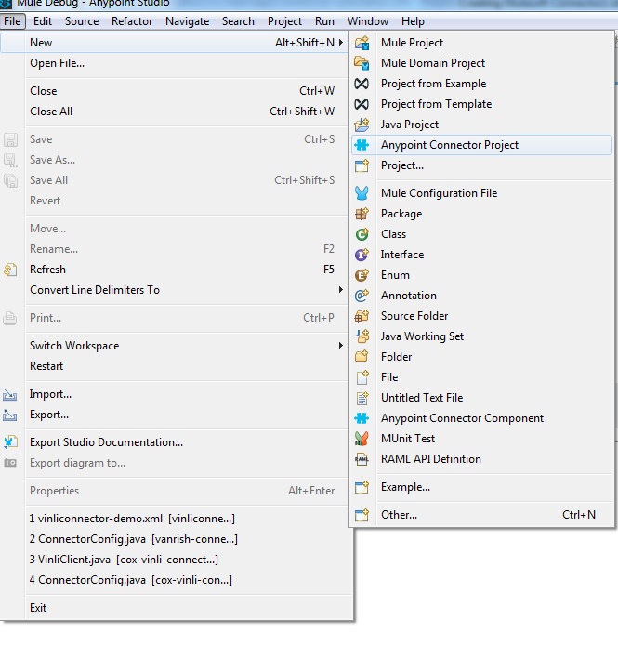Click the Folder icon in New submenu

pos(362,357)
